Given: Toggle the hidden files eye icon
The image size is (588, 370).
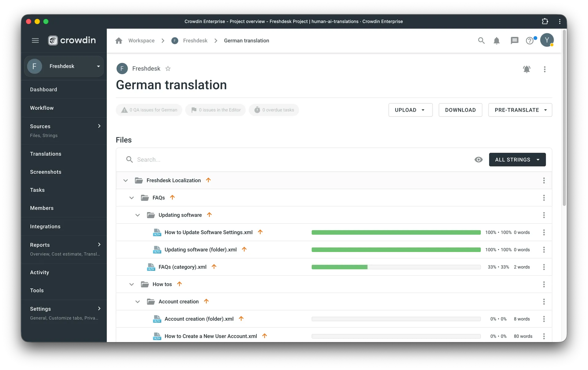Looking at the screenshot, I should [478, 159].
